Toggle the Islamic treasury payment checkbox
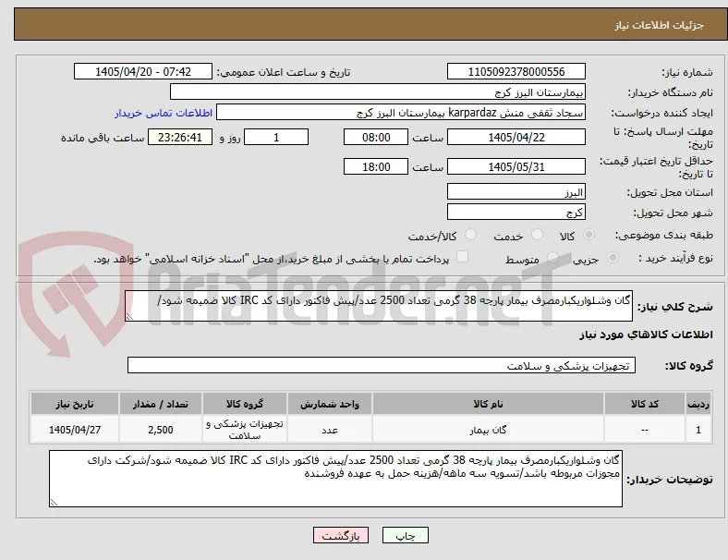This screenshot has height=560, width=728. coord(463,257)
